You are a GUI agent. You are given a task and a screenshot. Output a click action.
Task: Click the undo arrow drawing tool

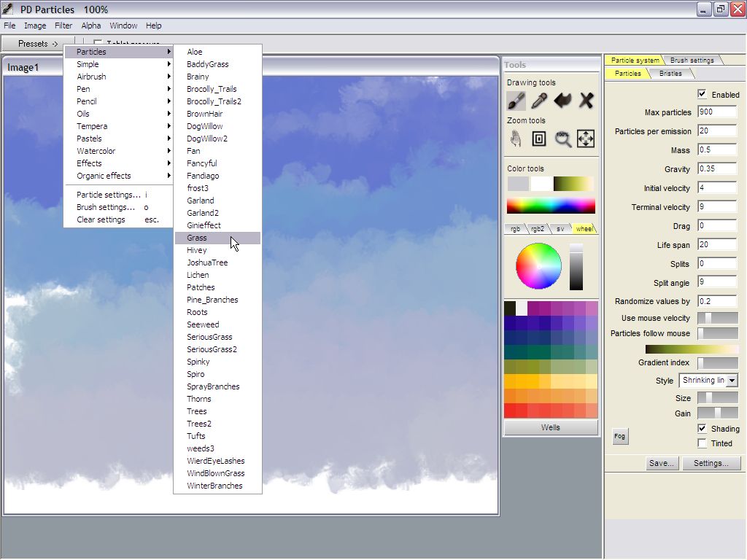pos(562,101)
